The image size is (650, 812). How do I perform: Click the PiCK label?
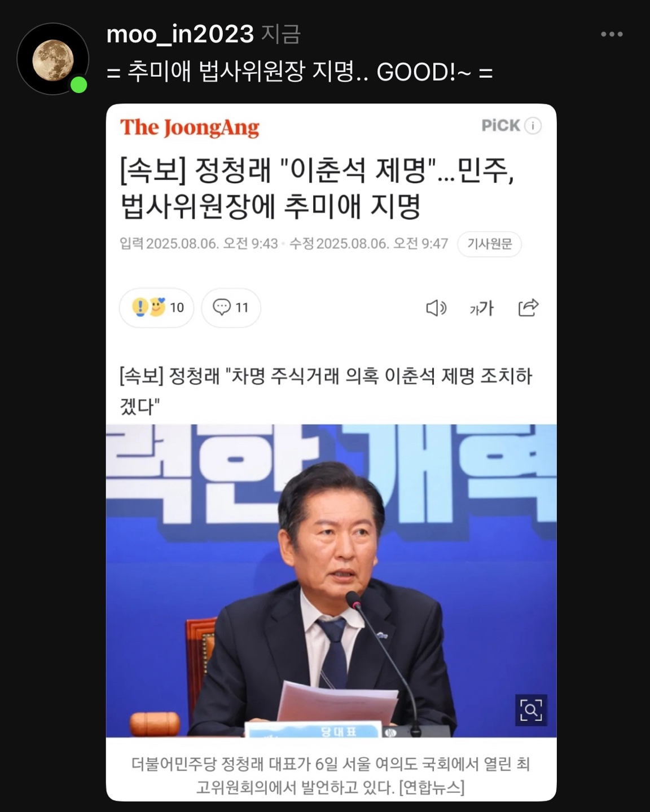tap(500, 125)
